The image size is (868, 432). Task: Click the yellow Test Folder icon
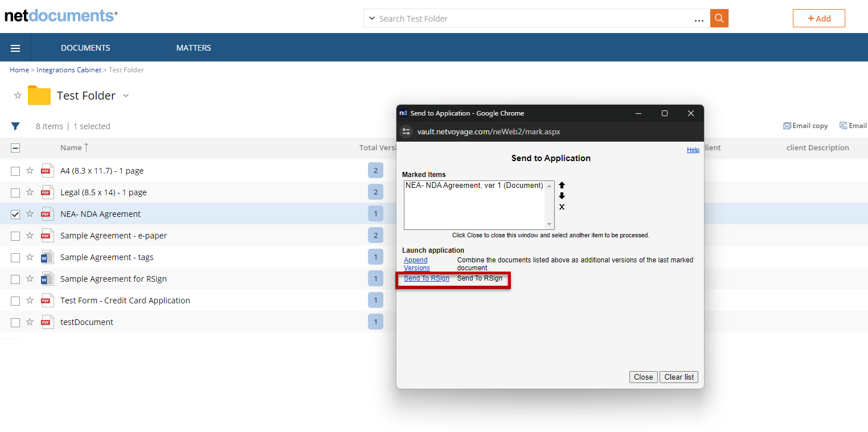(x=39, y=96)
